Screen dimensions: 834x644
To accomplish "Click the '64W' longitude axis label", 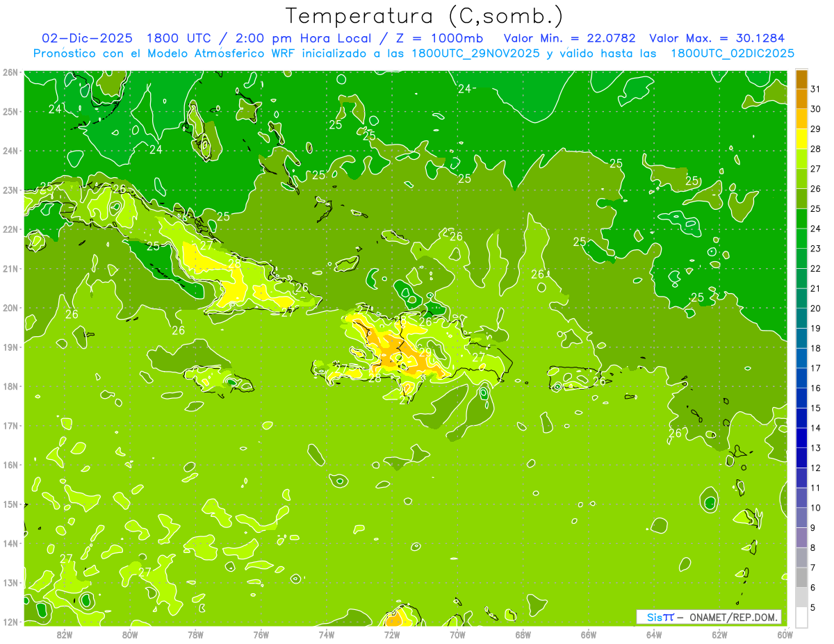I will [x=654, y=634].
